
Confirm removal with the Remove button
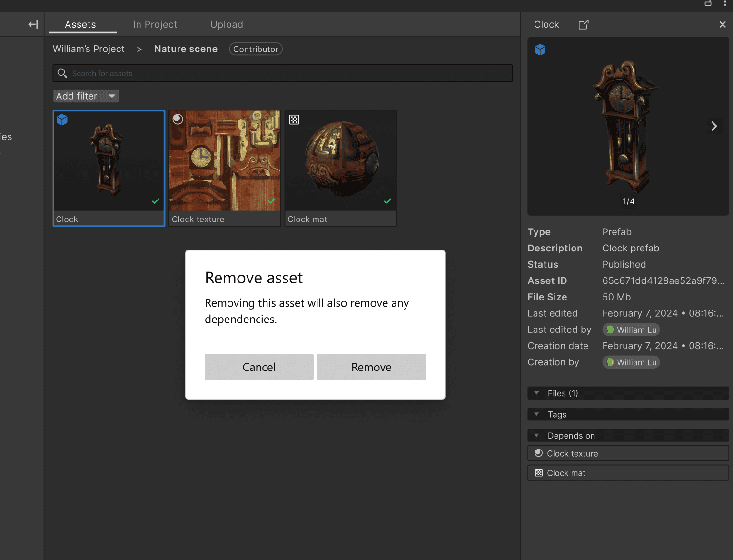[x=371, y=367]
